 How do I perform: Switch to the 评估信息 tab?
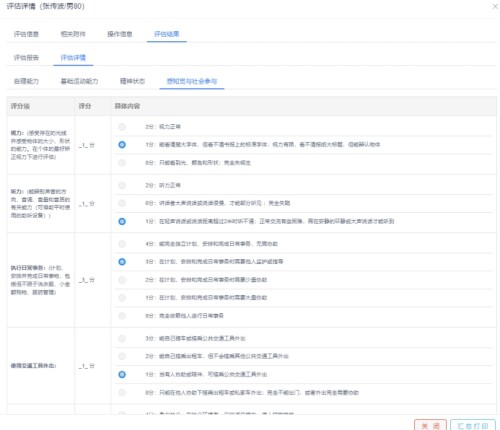click(26, 34)
